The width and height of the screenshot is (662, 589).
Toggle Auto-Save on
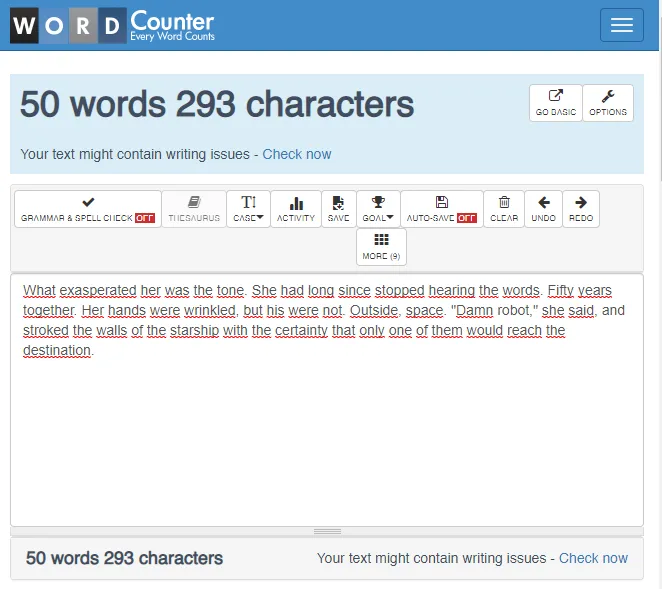[442, 209]
